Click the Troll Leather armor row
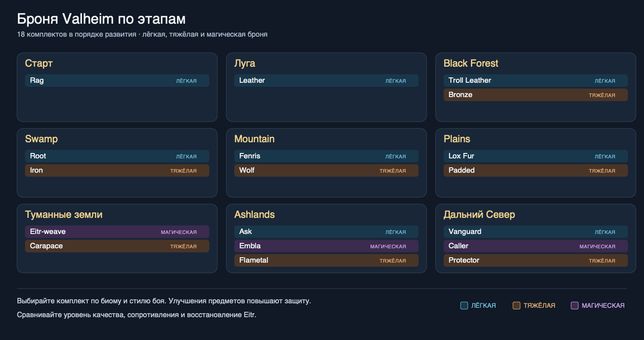The height and width of the screenshot is (340, 644). [x=536, y=81]
